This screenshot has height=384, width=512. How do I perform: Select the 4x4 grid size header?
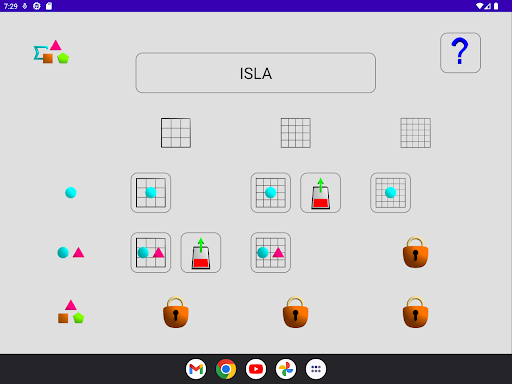click(296, 133)
